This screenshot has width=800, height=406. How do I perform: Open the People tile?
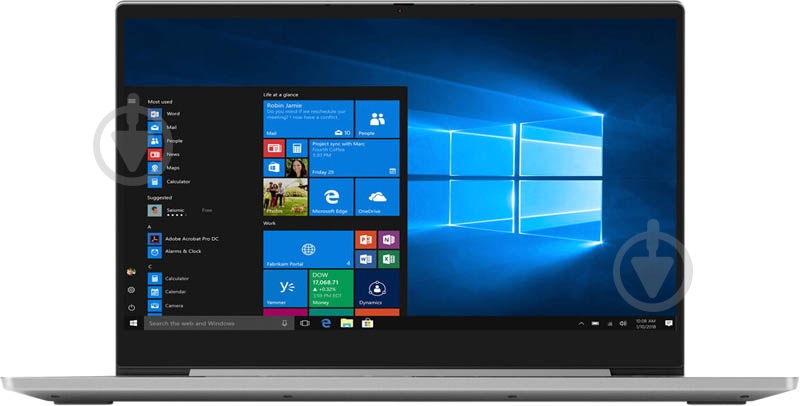coord(377,119)
